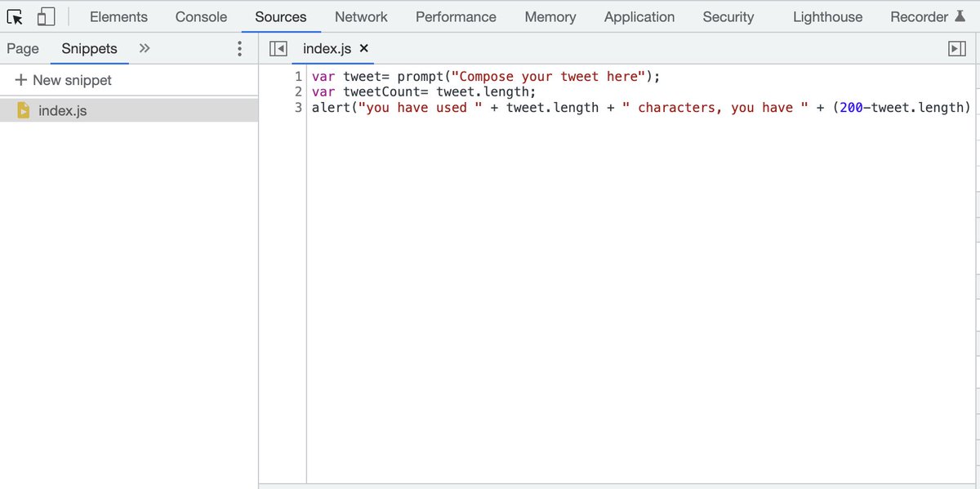This screenshot has width=980, height=489.
Task: Activate the index.js editor tab
Action: tap(327, 49)
